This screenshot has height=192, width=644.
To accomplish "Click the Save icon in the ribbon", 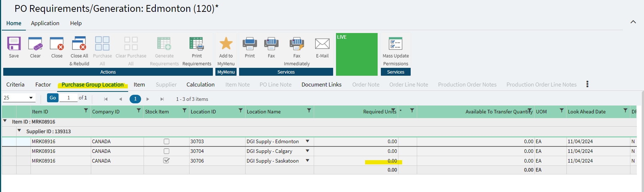I will pos(14,44).
